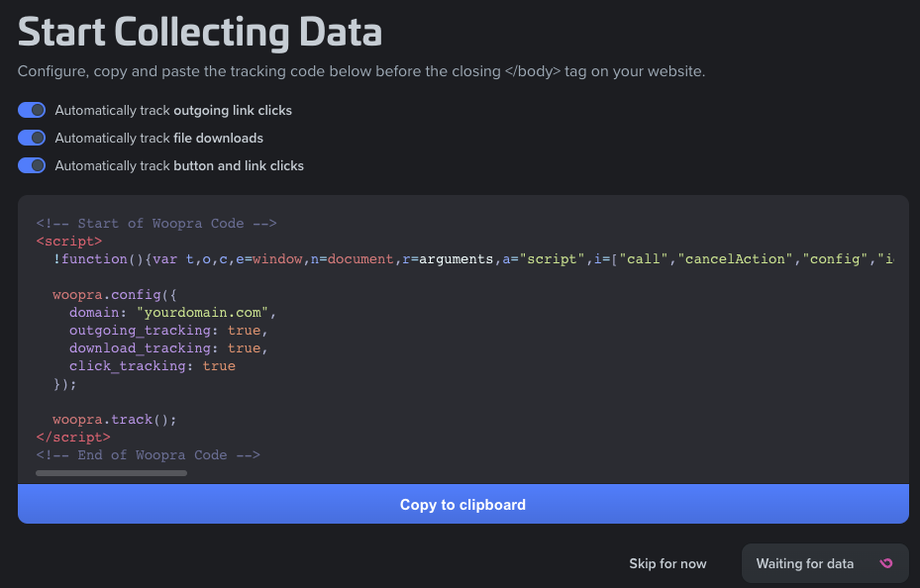Click the Copy to clipboard button
Screen dimensions: 920x588
coord(461,504)
